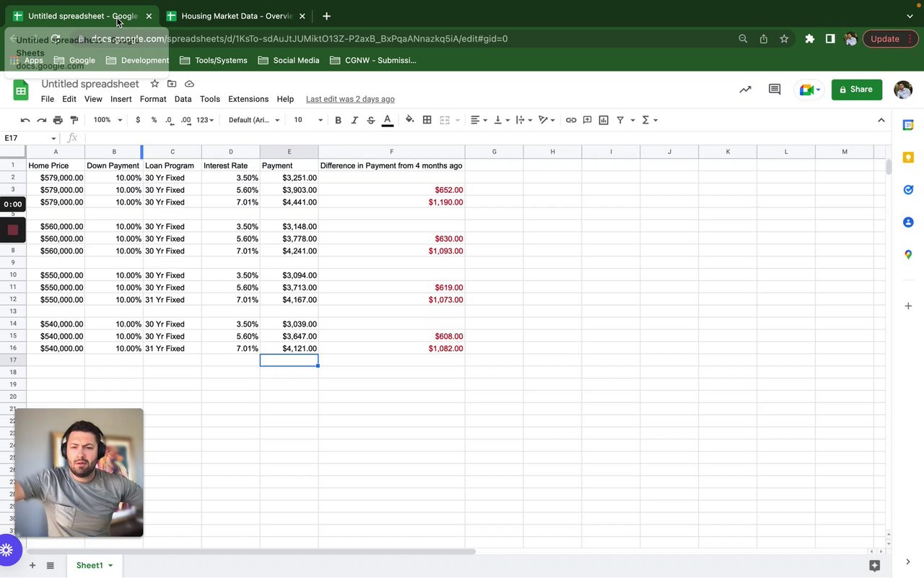924x578 pixels.
Task: Decrease decimal places button
Action: [169, 120]
